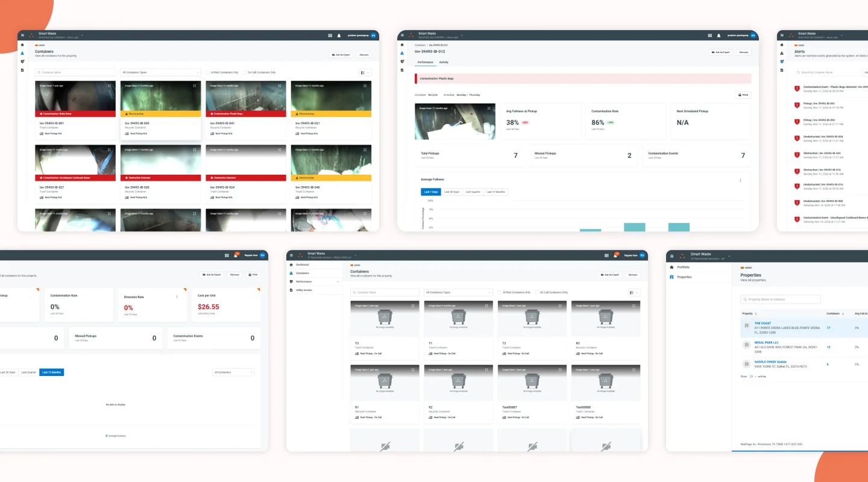Open THE COAST property link
Screen dimensions: 868x482
(x=763, y=323)
